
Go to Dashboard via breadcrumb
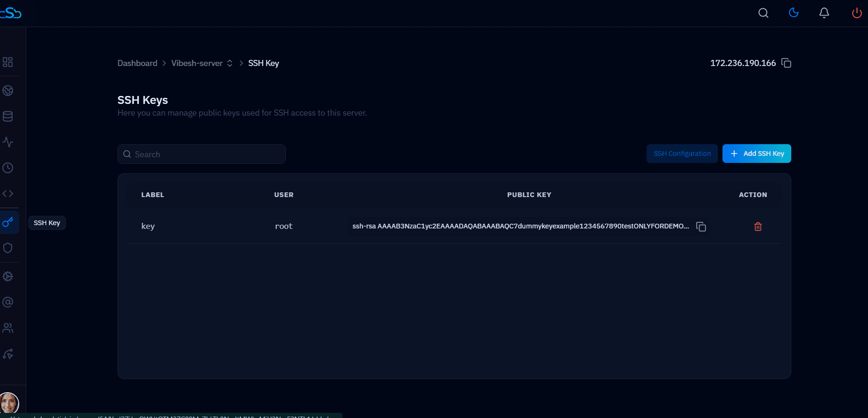[137, 63]
